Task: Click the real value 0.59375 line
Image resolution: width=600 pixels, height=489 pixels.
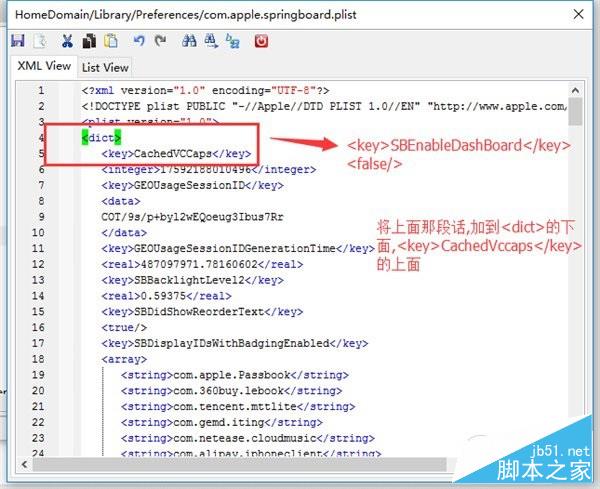Action: coord(166,296)
